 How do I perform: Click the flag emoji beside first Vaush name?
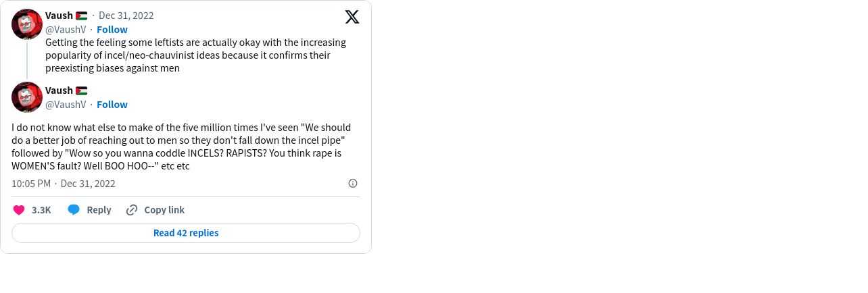[x=82, y=16]
